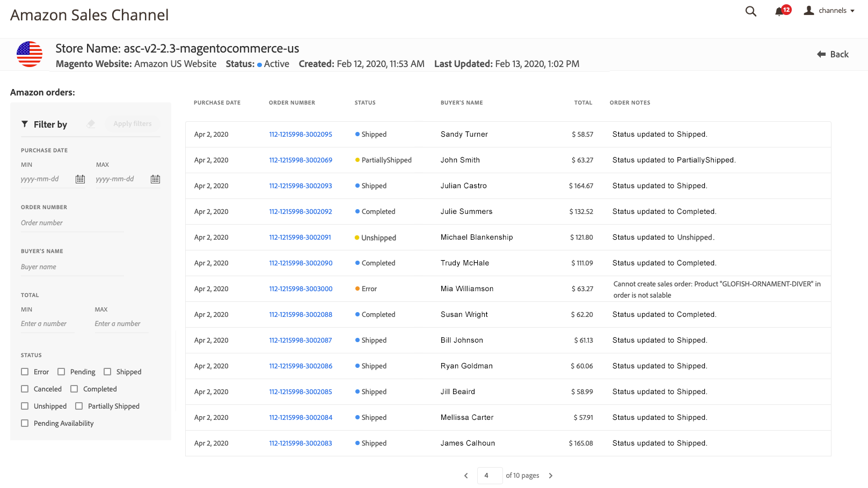Sort by the Total column header
Image resolution: width=868 pixels, height=488 pixels.
(583, 102)
